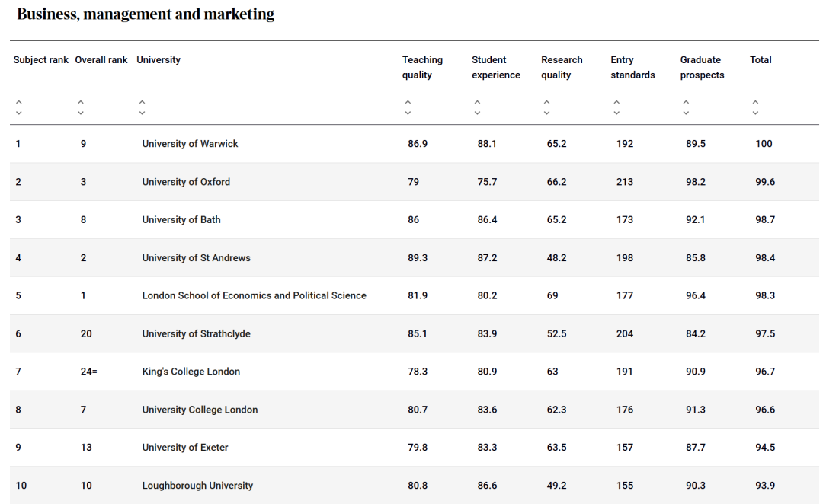Click the Entry standards header label

(633, 67)
